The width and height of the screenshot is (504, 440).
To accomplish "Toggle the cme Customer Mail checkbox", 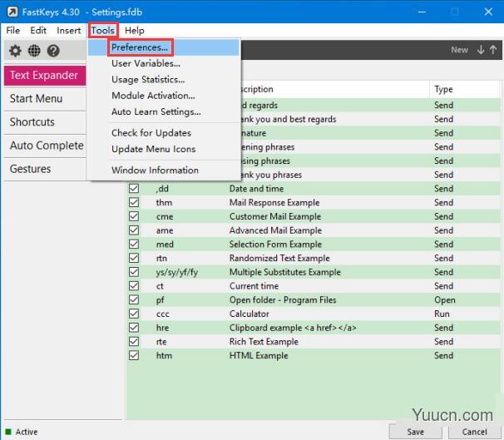I will click(x=134, y=216).
